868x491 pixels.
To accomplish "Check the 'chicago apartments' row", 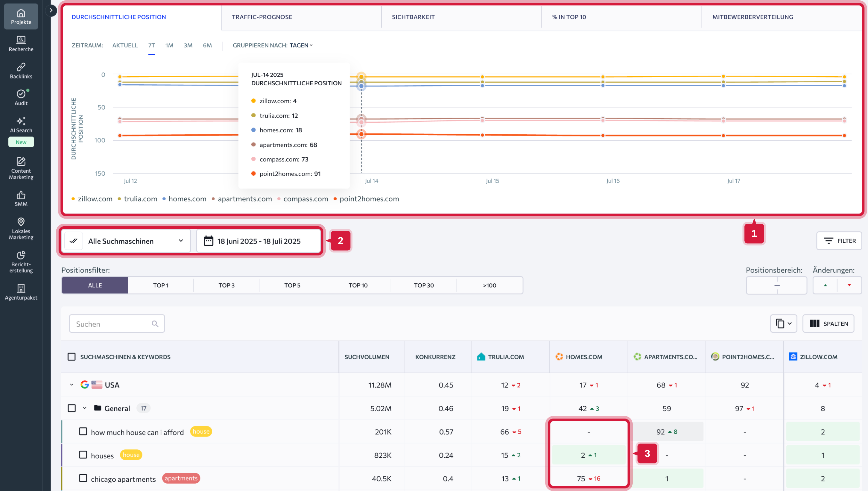I will point(83,478).
